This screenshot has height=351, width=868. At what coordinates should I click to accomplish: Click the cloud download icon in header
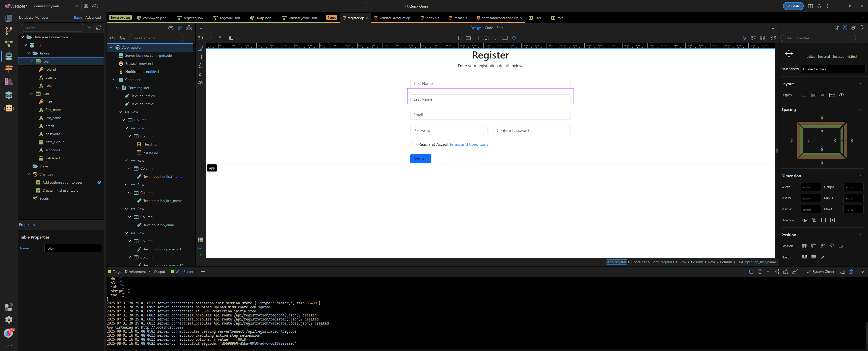[x=95, y=6]
